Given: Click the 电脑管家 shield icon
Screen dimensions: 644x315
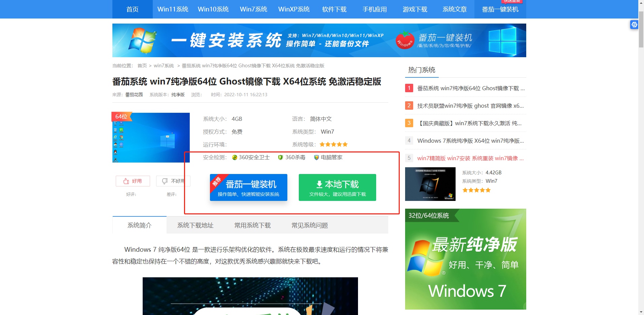Looking at the screenshot, I should tap(316, 157).
